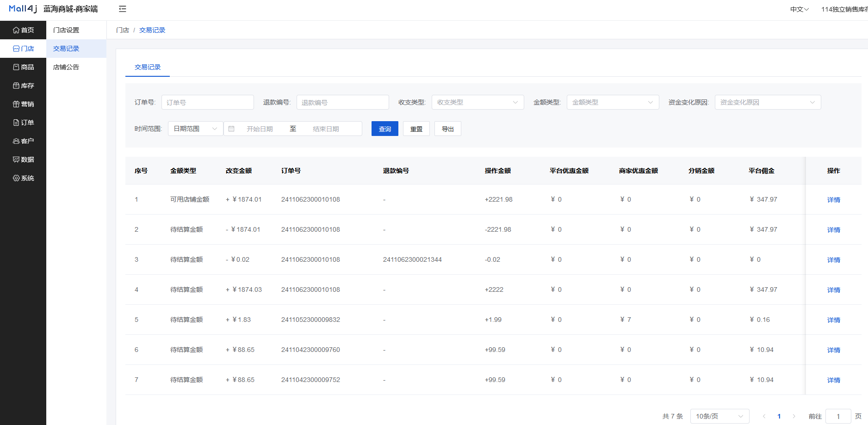Image resolution: width=868 pixels, height=425 pixels.
Task: Click the calendar icon in date picker
Action: [x=231, y=129]
